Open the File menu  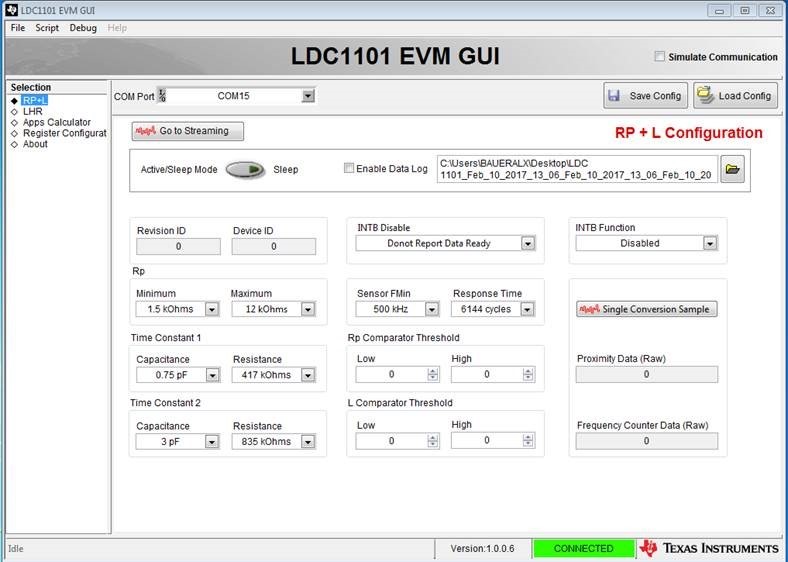[18, 28]
